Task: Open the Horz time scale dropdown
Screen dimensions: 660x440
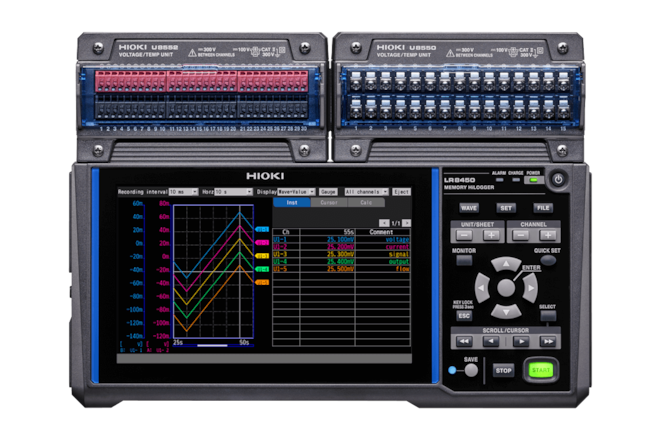Action: click(229, 190)
